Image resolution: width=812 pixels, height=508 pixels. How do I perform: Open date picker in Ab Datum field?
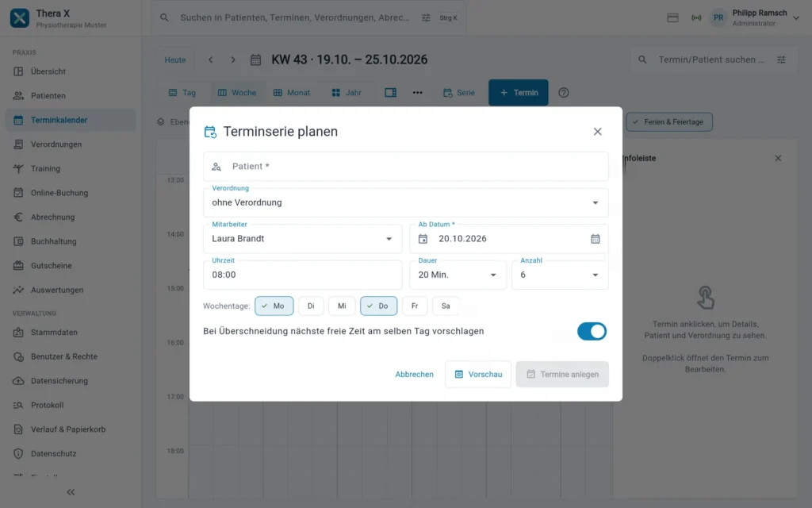(x=596, y=238)
